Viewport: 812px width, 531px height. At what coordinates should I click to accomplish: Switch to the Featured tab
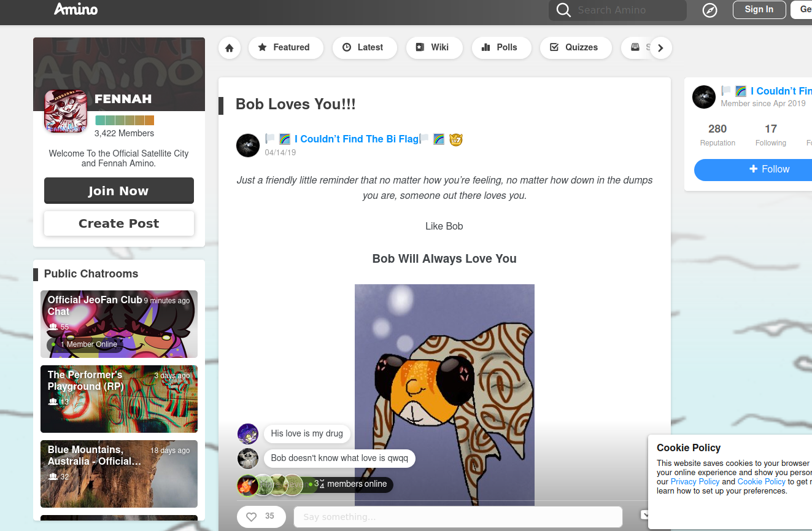click(285, 47)
